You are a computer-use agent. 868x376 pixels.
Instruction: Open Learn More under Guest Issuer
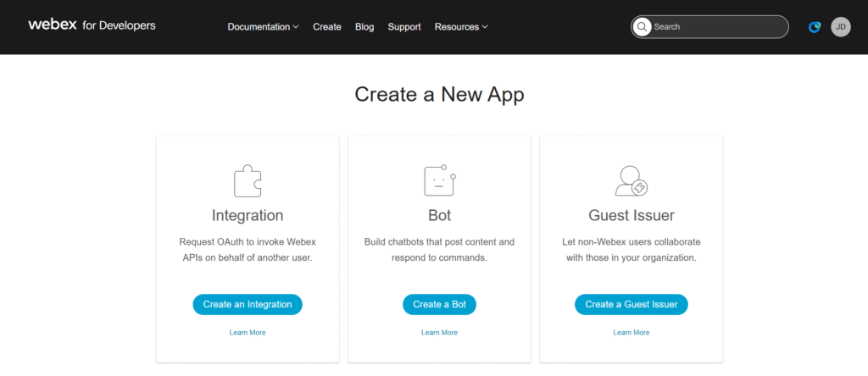(x=631, y=332)
